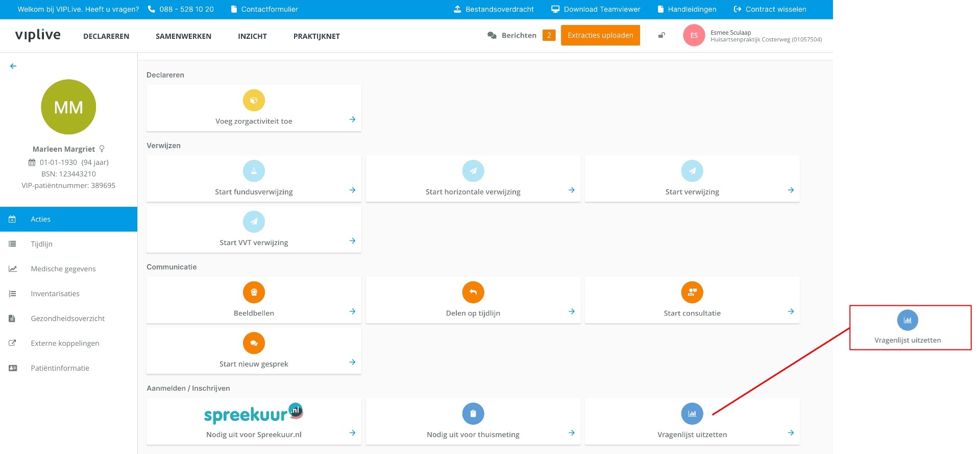Click the Contract wisselen link
This screenshot has width=980, height=454.
tap(775, 9)
